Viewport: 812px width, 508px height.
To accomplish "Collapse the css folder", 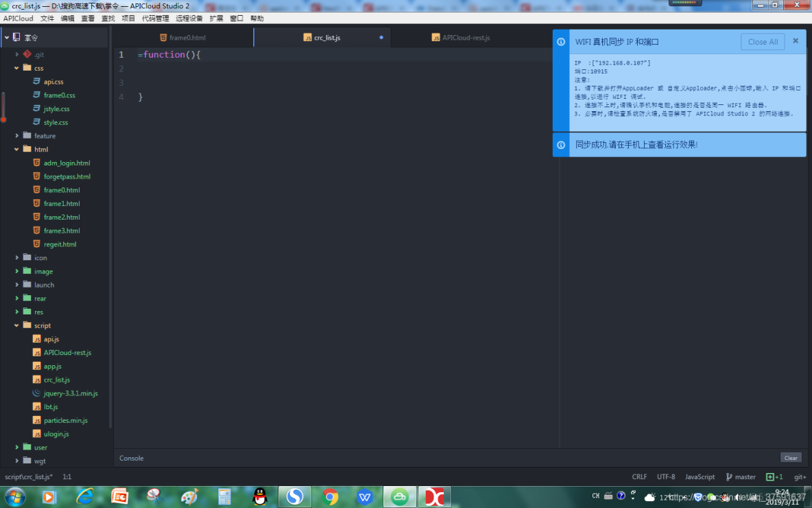I will (x=16, y=68).
